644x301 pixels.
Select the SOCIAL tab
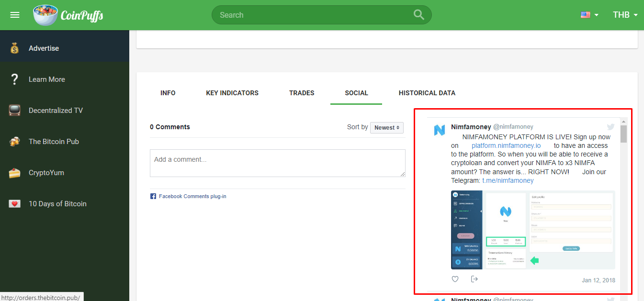[x=356, y=93]
